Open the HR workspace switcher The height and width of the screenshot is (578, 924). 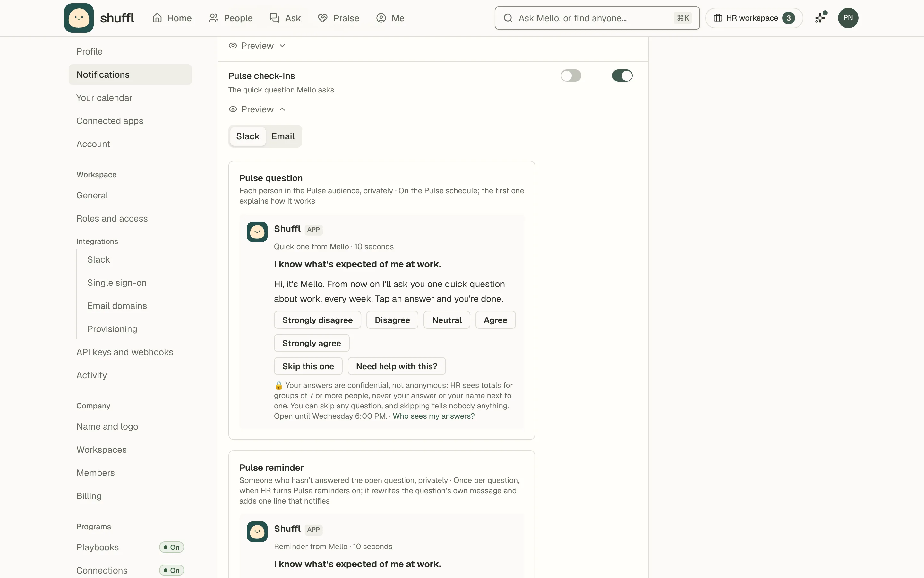[754, 18]
